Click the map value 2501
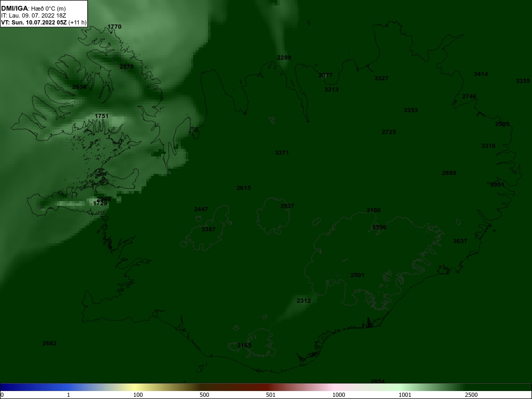Viewport: 532px width, 399px height. [358, 275]
